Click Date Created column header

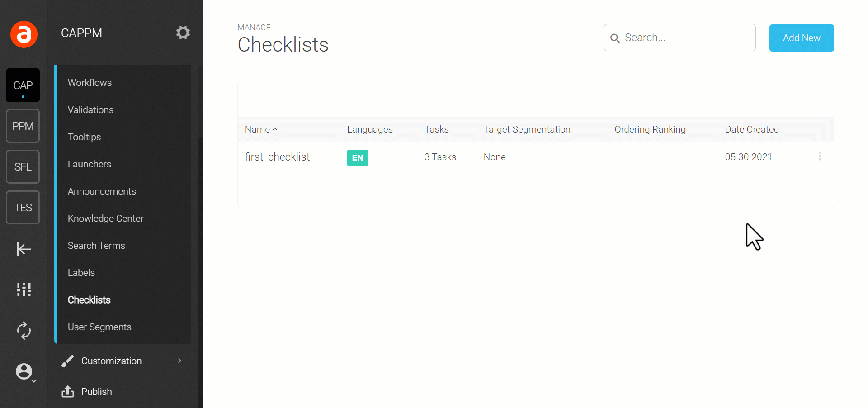pyautogui.click(x=752, y=129)
